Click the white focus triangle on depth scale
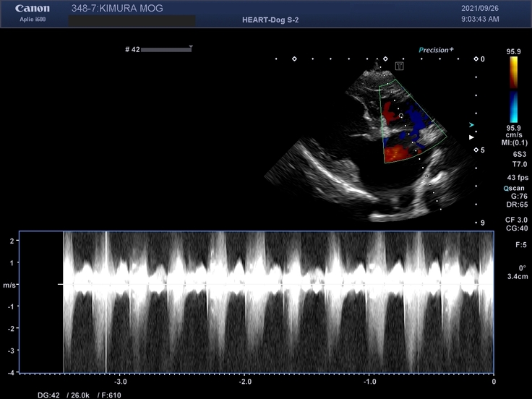The height and width of the screenshot is (399, 532). [471, 137]
